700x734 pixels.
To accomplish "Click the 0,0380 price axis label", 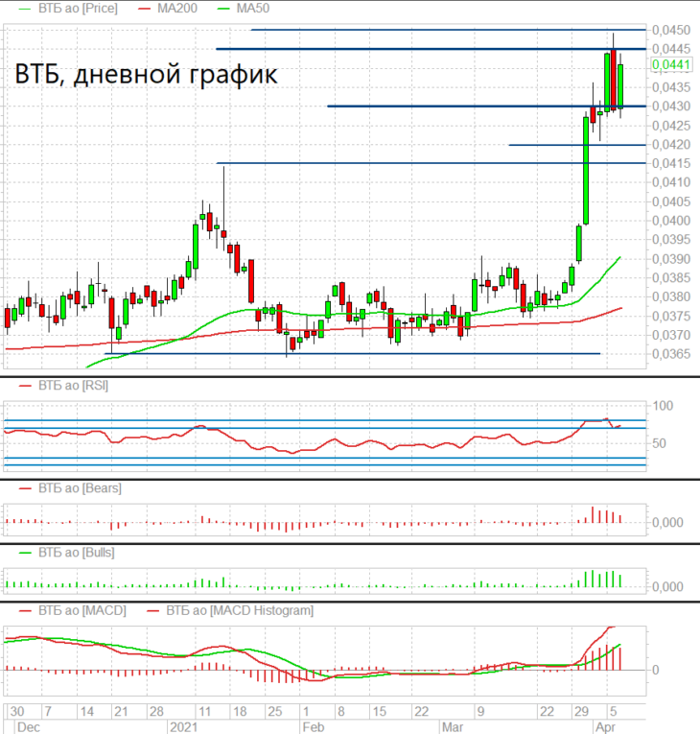I will coord(671,296).
